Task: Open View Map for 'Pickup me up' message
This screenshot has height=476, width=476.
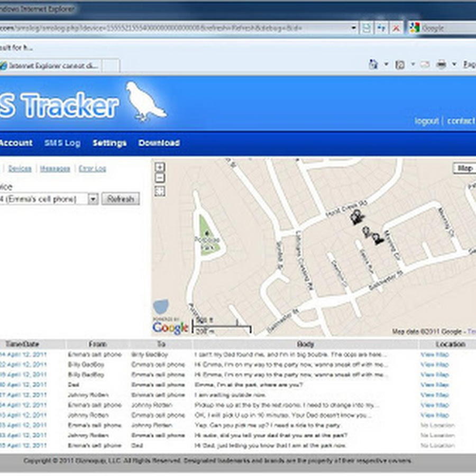Action: 435,405
